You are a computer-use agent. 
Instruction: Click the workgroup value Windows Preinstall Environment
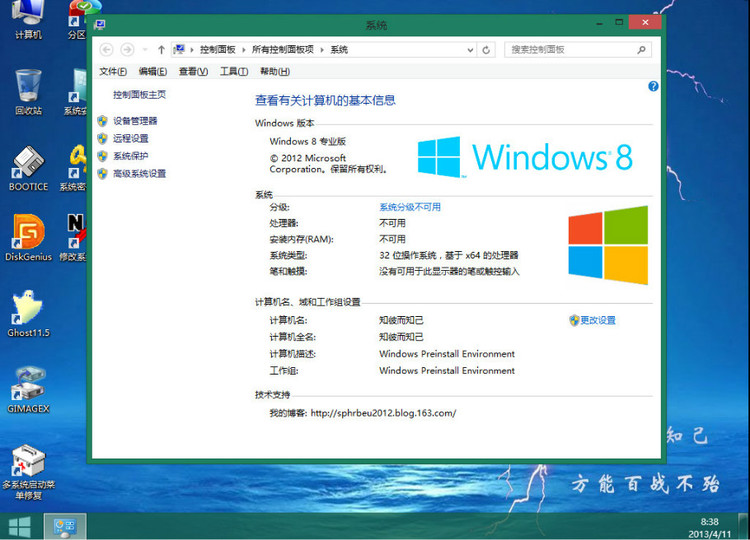447,371
